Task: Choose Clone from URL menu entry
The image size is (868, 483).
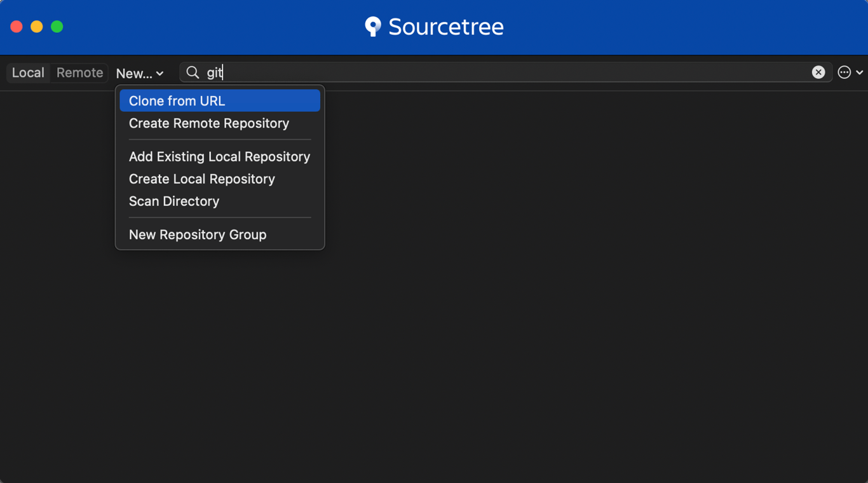Action: point(220,100)
